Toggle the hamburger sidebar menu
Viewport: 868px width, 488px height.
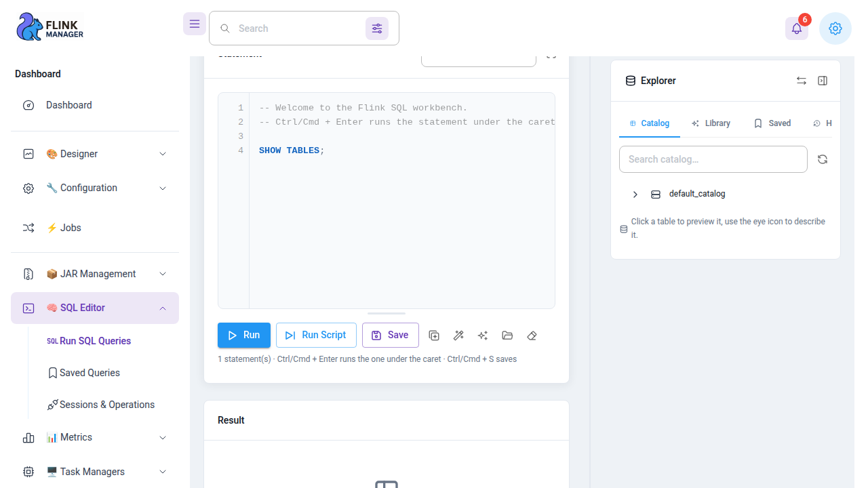(195, 24)
